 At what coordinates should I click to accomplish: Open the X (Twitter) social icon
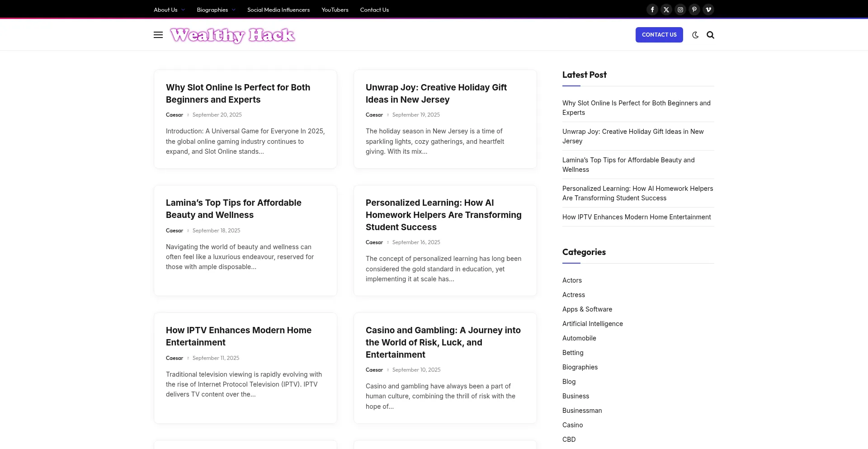[x=666, y=9]
